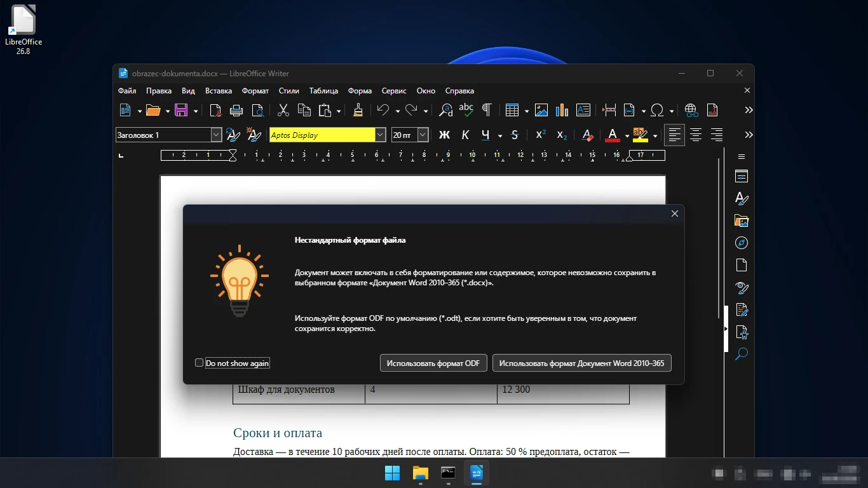Open sidebar Find magnifier icon
This screenshot has height=488, width=868.
click(x=742, y=354)
